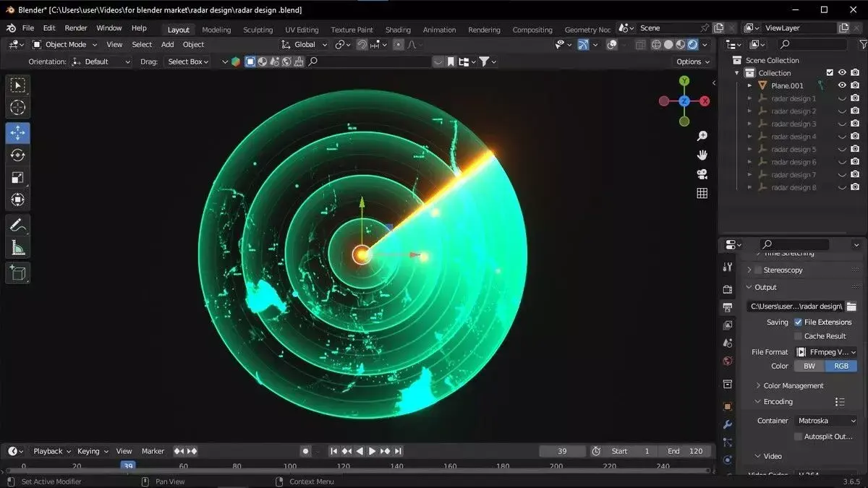868x488 pixels.
Task: Click the current frame 39 playhead marker
Action: click(x=128, y=466)
